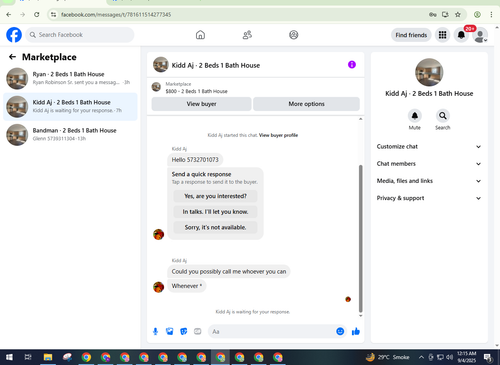Attach a file with the photo icon
This screenshot has height=365, width=500.
tap(170, 331)
